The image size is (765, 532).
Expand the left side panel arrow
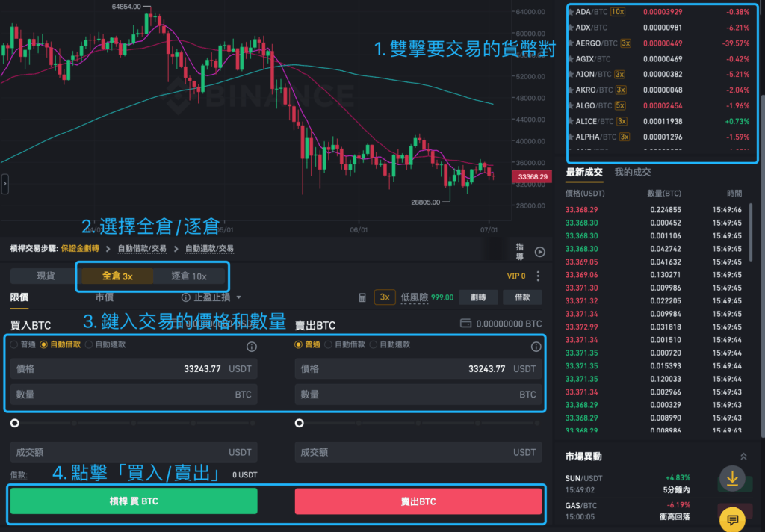click(5, 184)
